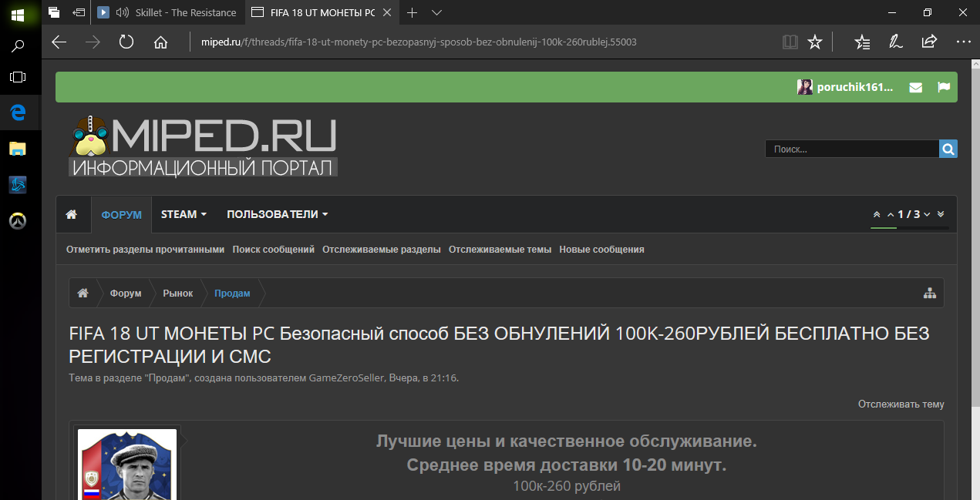Open File Explorer from the taskbar

pos(18,149)
